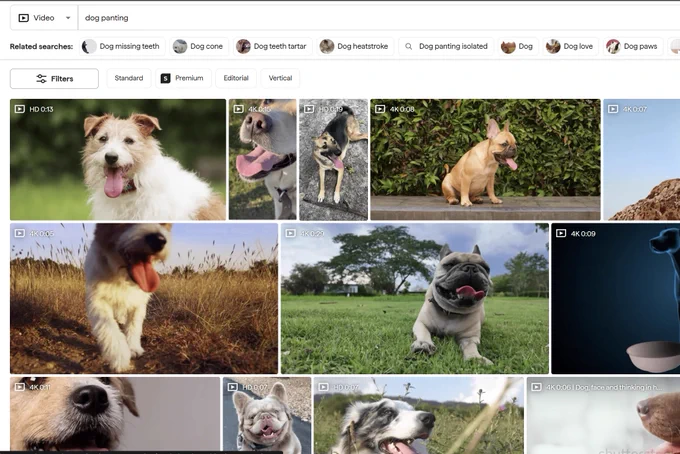
Task: Select the Dog teeth tartar related search
Action: pos(273,46)
